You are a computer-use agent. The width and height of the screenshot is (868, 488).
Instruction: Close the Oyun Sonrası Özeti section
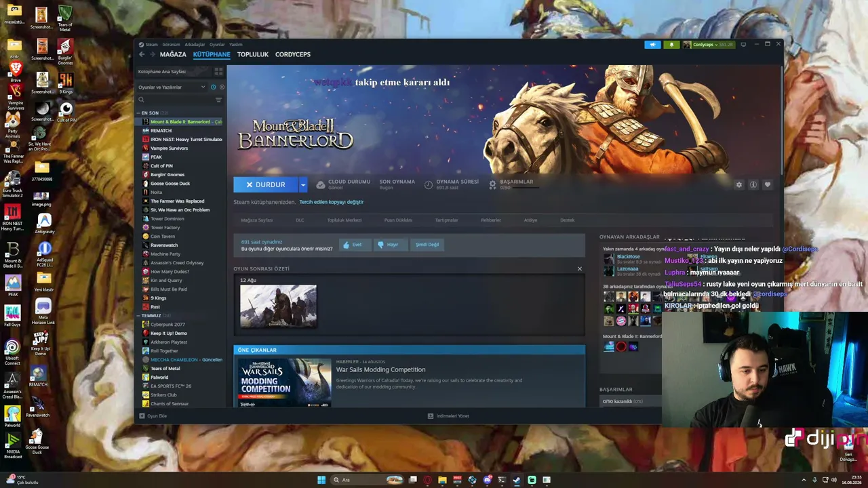click(580, 269)
